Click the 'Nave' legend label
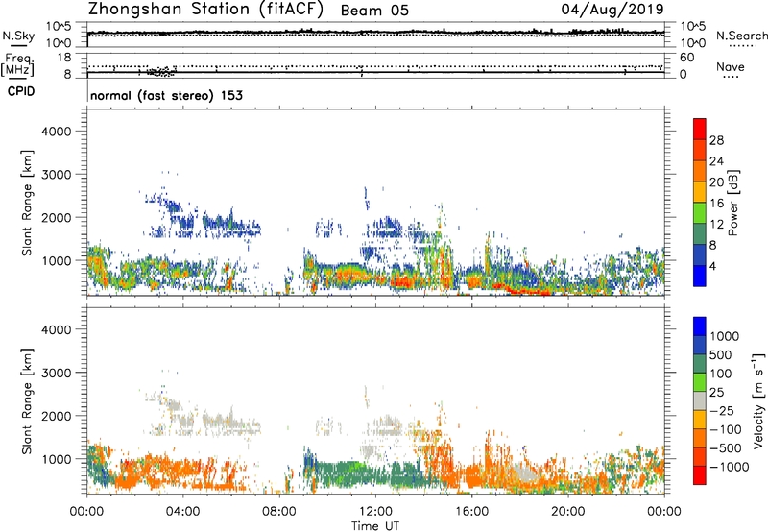 [x=731, y=67]
